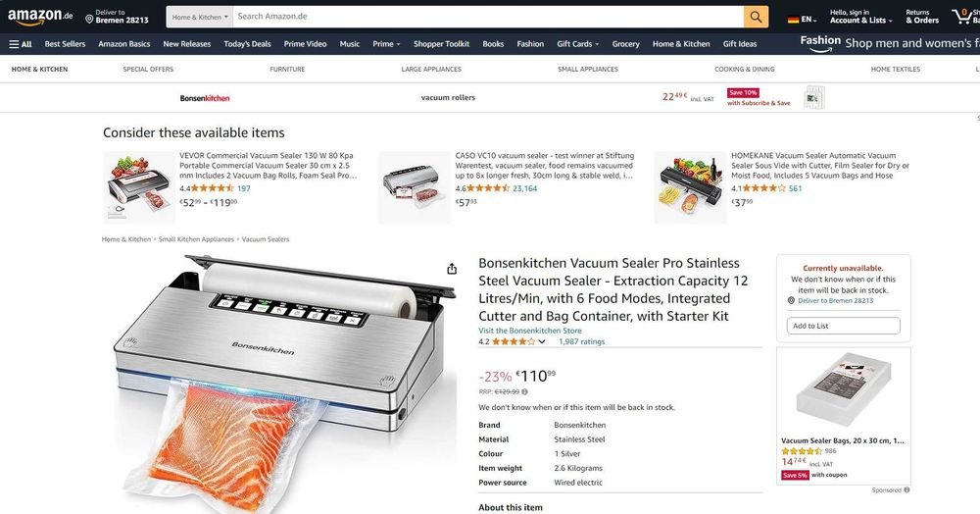Open the shopping basket cart icon
This screenshot has width=980, height=514.
(965, 17)
